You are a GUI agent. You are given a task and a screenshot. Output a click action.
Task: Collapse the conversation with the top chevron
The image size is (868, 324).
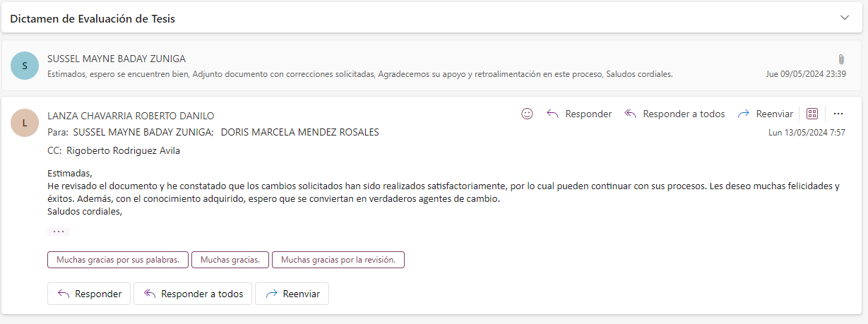845,18
